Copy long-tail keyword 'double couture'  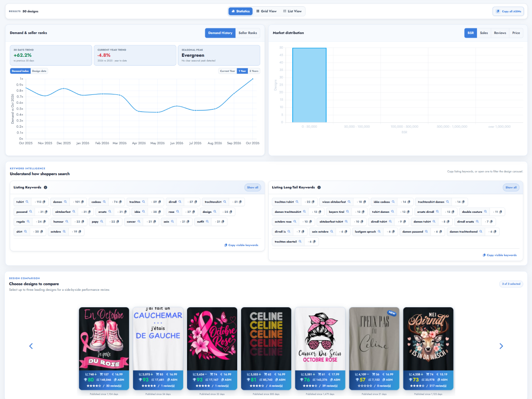click(501, 212)
